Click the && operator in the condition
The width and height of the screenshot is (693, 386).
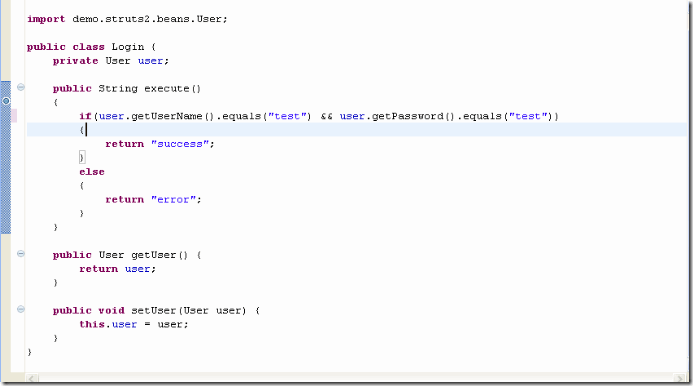tap(327, 116)
